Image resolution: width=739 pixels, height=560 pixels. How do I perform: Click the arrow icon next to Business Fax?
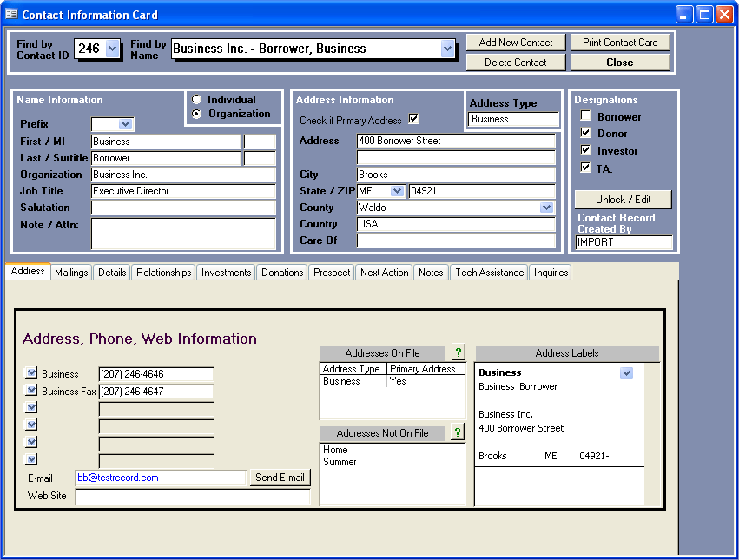point(32,391)
